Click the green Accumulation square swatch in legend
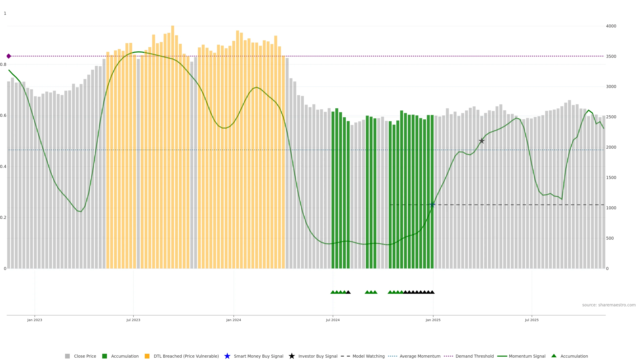The height and width of the screenshot is (362, 644). coord(104,356)
